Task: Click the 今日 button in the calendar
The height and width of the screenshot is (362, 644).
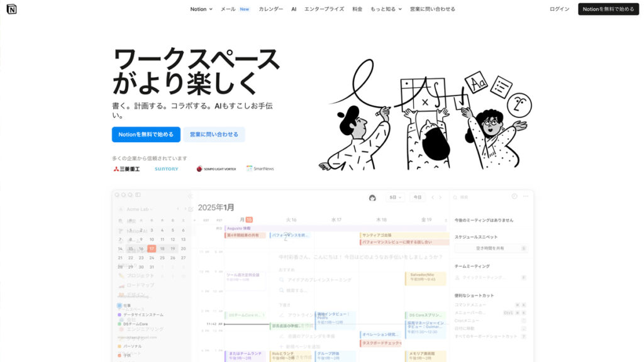Action: tap(418, 197)
